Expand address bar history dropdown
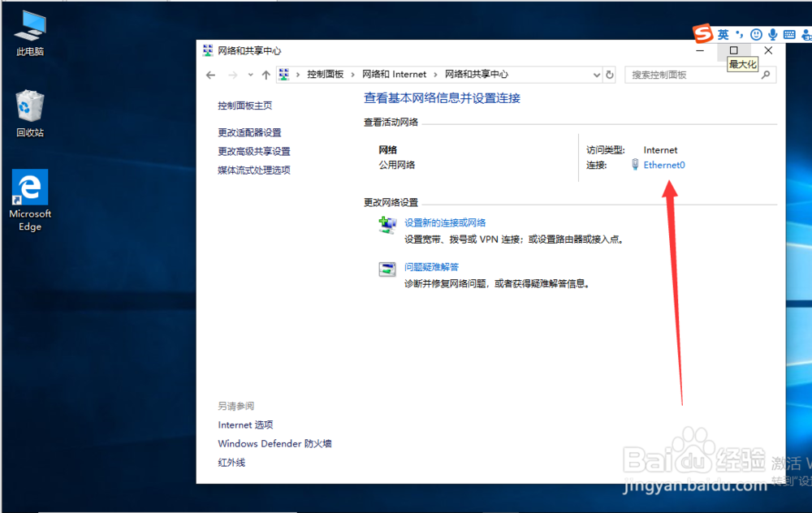The height and width of the screenshot is (513, 812). pos(597,75)
